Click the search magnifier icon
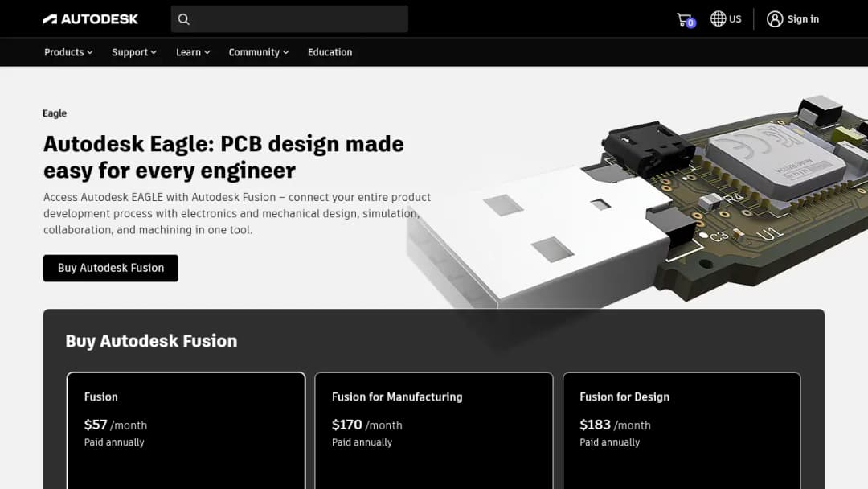Viewport: 868px width, 489px height. click(x=184, y=19)
